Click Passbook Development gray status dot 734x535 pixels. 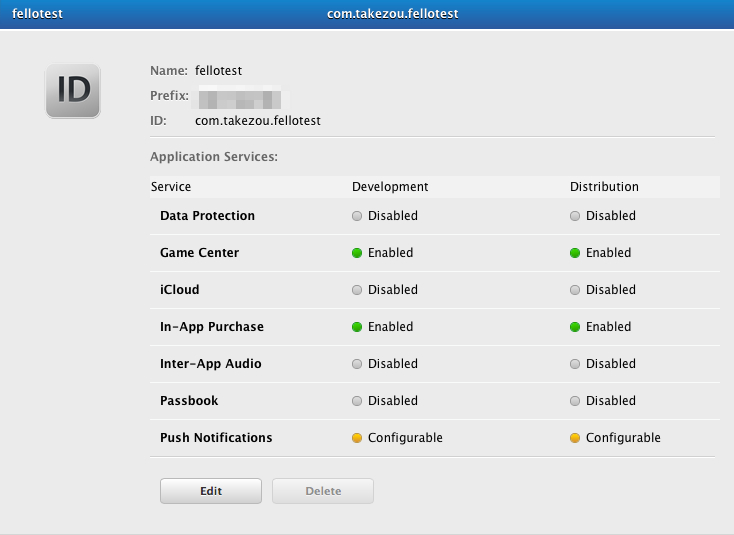click(x=357, y=401)
